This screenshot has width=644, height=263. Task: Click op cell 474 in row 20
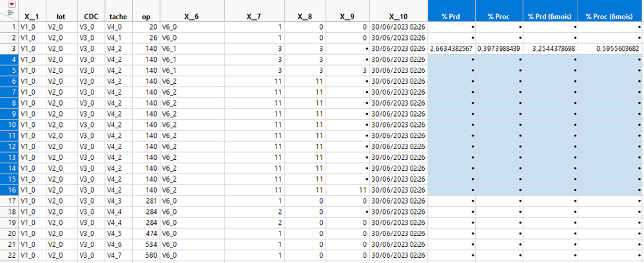click(x=146, y=233)
